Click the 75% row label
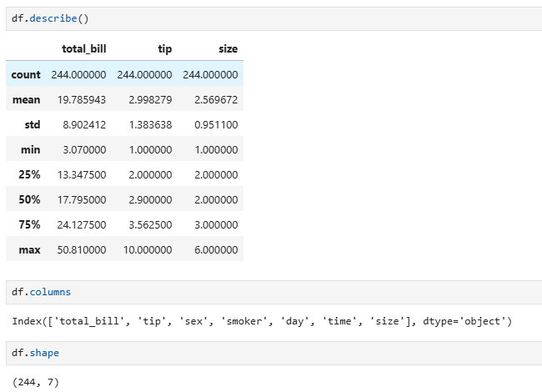542x392 pixels. [x=30, y=224]
